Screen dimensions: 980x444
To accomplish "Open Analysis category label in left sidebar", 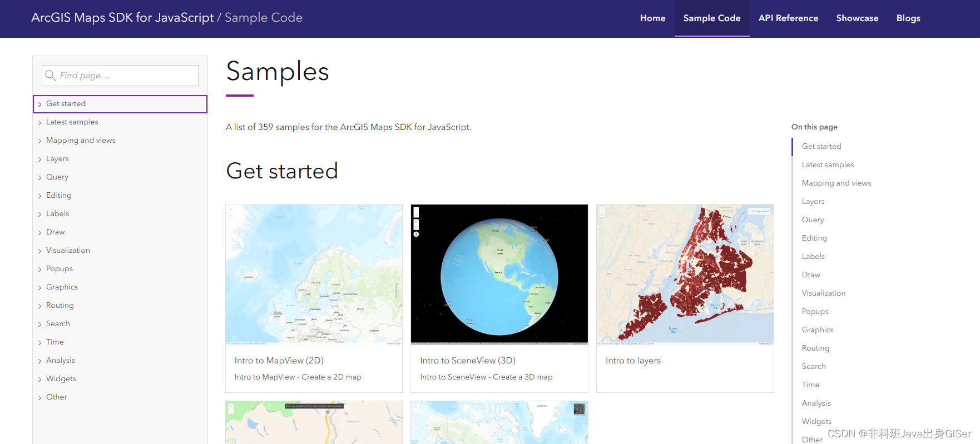I will pyautogui.click(x=61, y=360).
